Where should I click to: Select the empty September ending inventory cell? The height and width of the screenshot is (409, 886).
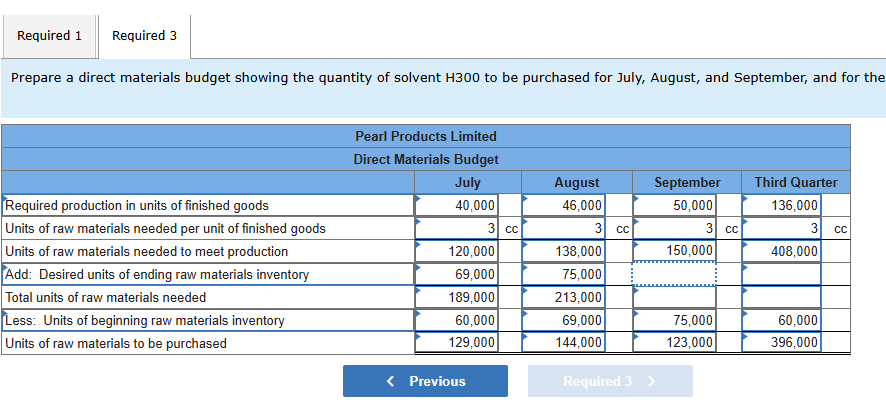[x=673, y=274]
